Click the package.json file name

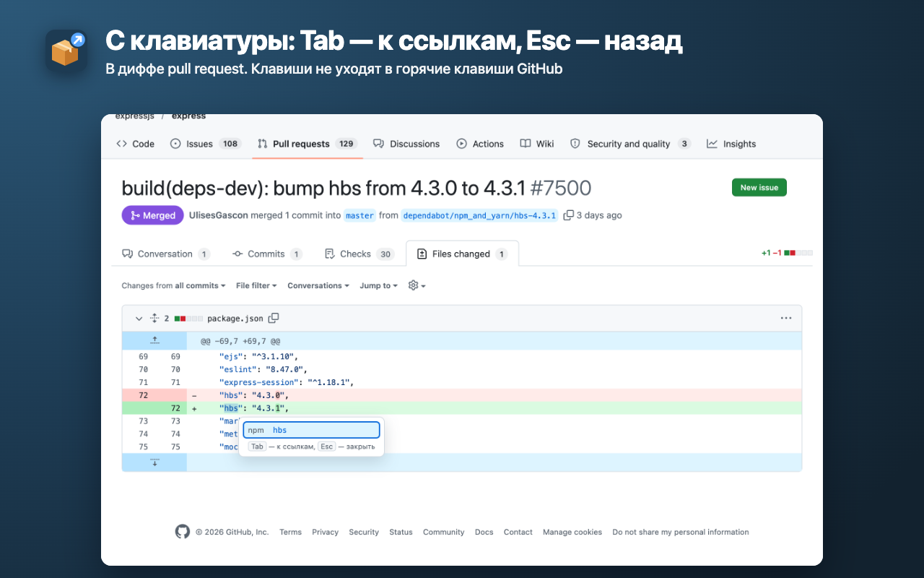235,318
